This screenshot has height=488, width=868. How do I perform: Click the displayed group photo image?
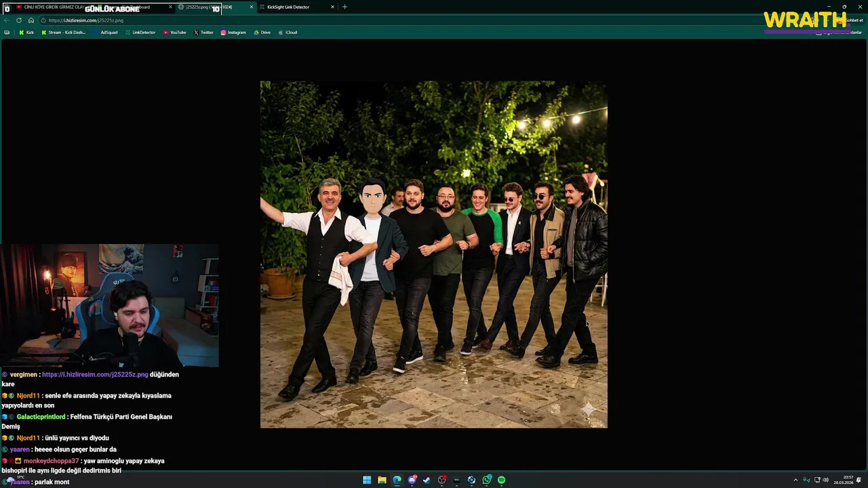pos(434,254)
